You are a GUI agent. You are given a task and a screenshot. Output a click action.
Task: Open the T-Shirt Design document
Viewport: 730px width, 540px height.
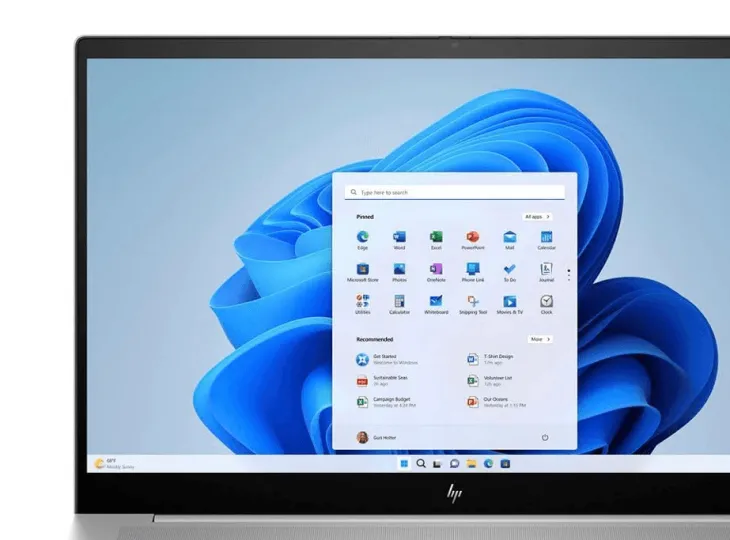click(x=490, y=359)
